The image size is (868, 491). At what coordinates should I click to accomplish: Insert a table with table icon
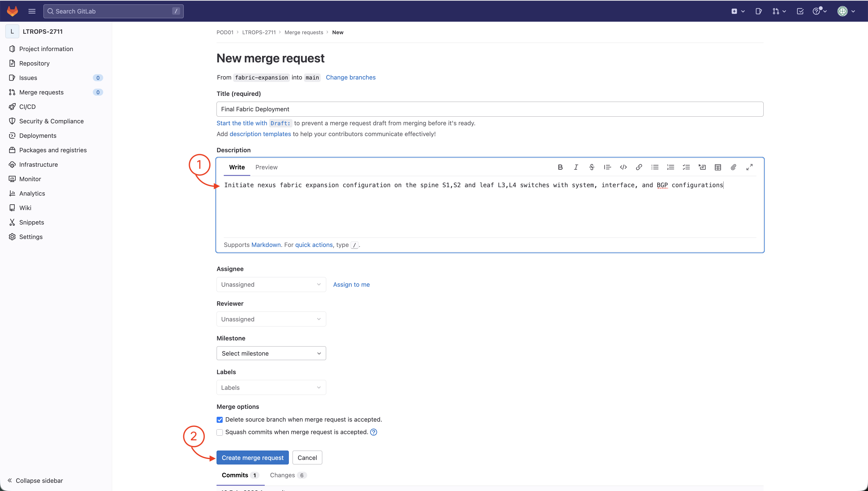[718, 167]
